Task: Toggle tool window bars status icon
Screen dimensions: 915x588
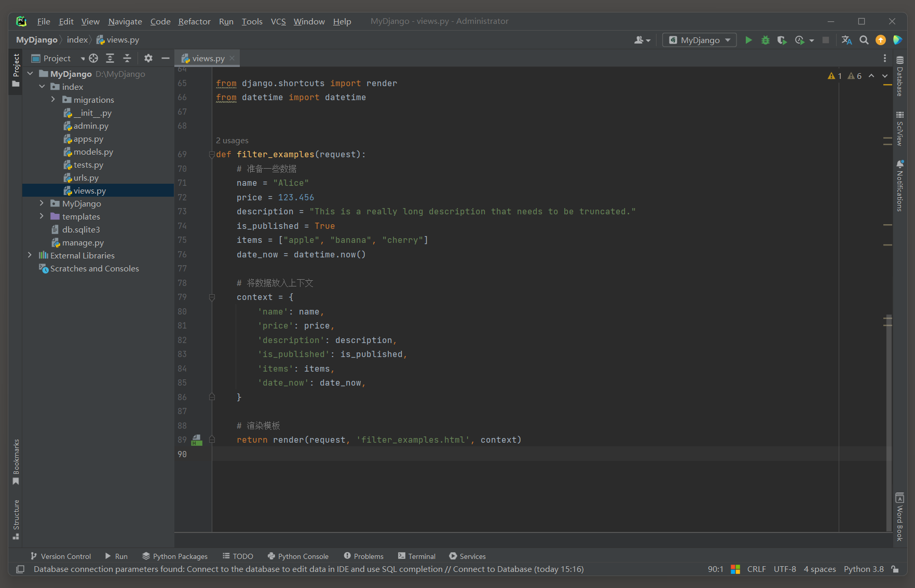Action: (x=20, y=569)
